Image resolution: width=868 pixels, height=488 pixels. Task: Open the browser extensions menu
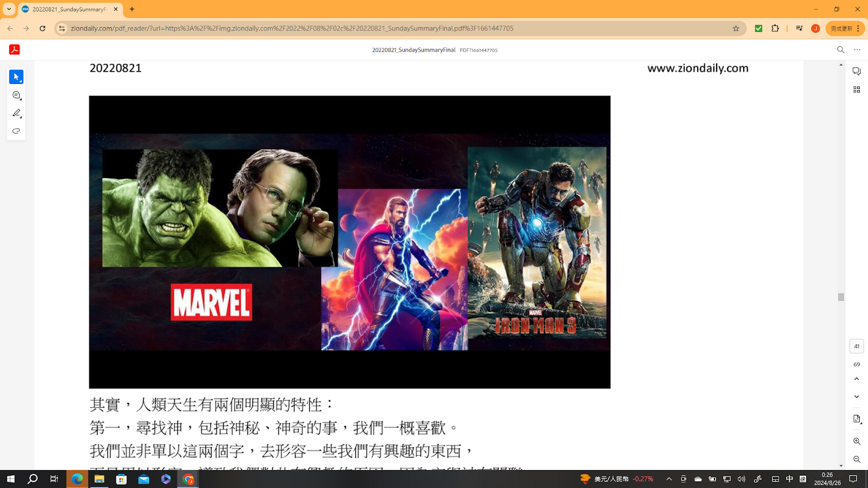pyautogui.click(x=775, y=28)
